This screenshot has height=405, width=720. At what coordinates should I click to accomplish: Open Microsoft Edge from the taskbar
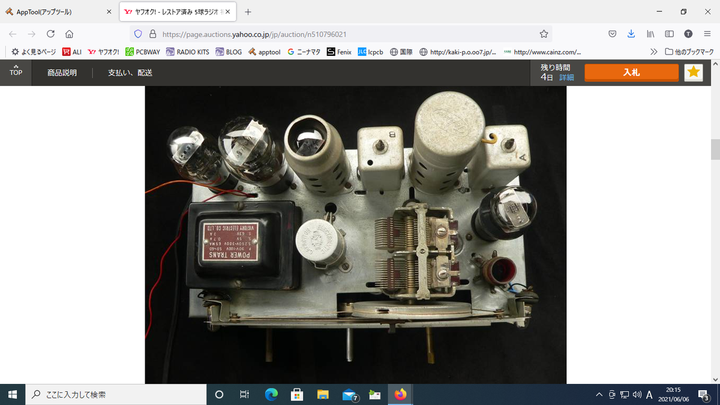click(271, 394)
